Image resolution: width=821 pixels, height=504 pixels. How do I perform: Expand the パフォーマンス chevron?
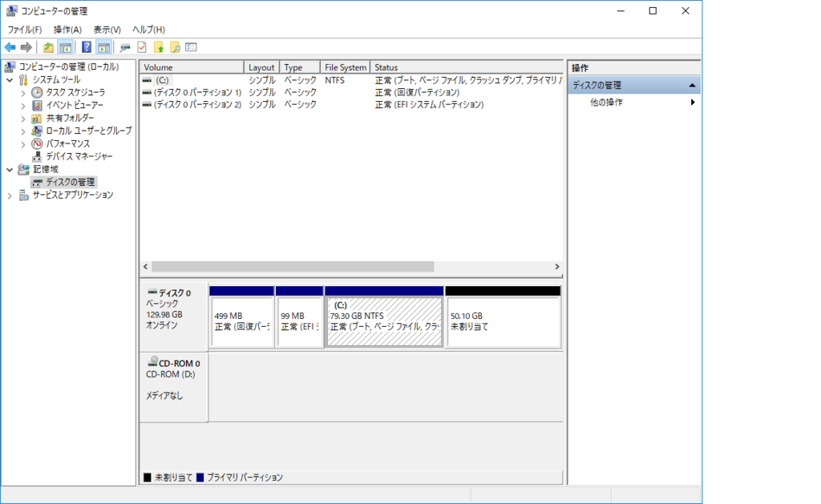pos(23,144)
